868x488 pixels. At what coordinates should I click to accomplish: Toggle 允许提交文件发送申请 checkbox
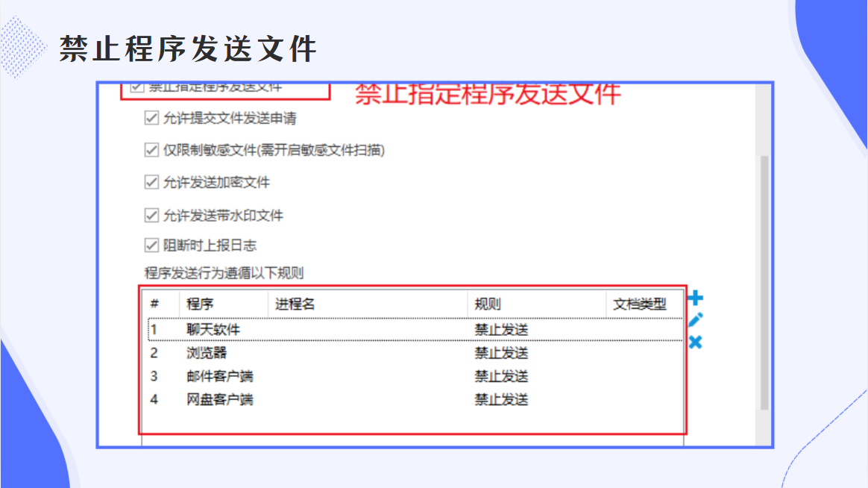click(x=151, y=118)
